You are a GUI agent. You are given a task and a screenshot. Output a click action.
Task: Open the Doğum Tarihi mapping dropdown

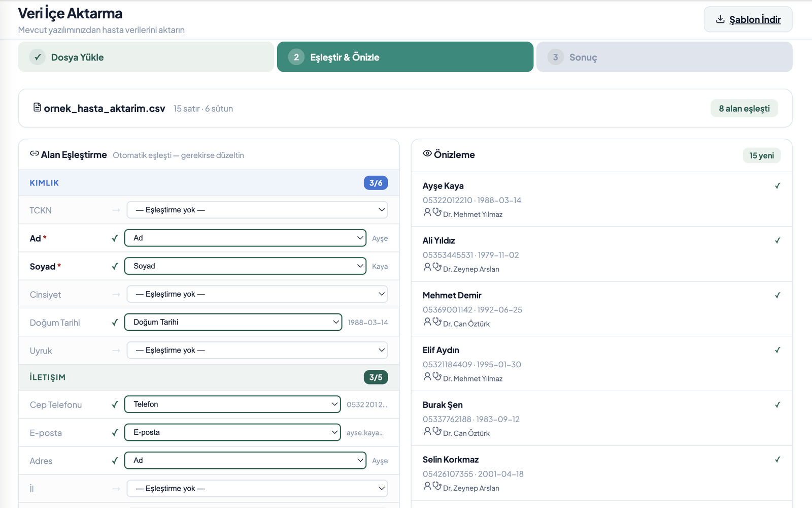233,322
